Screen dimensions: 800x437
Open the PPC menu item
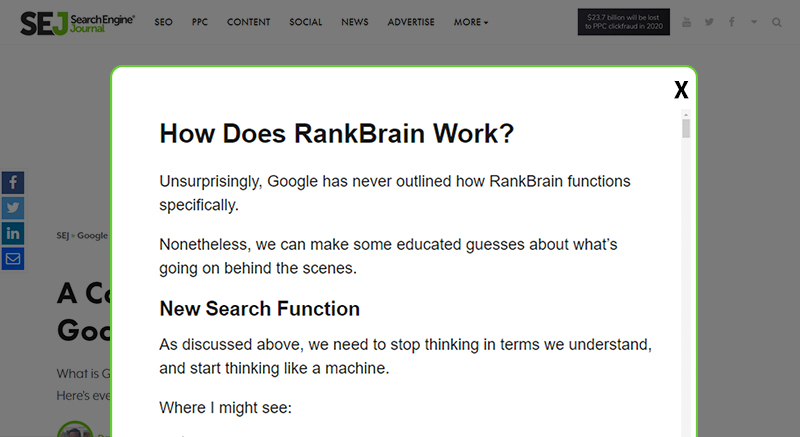[199, 22]
